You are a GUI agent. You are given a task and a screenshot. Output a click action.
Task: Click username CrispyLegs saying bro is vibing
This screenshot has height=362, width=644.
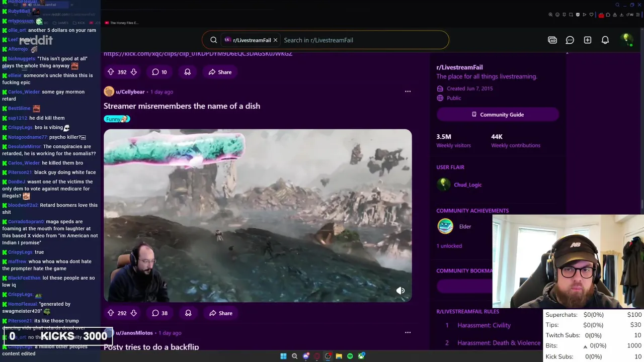point(20,128)
